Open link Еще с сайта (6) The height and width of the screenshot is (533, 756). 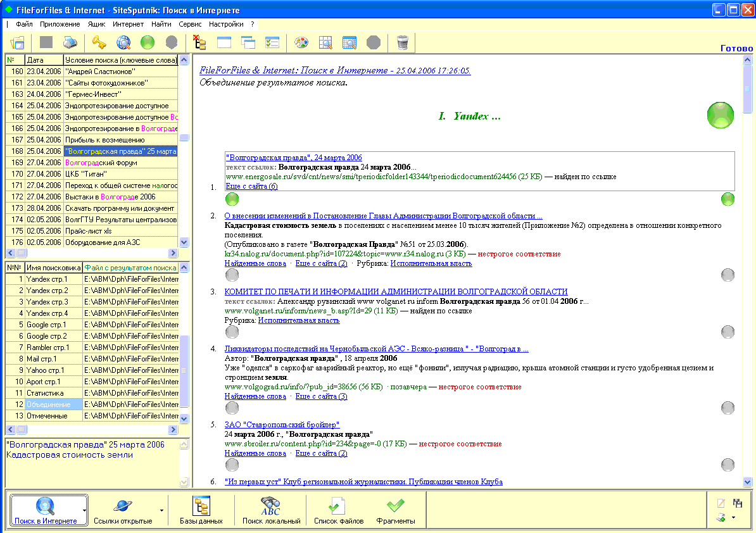(x=251, y=186)
